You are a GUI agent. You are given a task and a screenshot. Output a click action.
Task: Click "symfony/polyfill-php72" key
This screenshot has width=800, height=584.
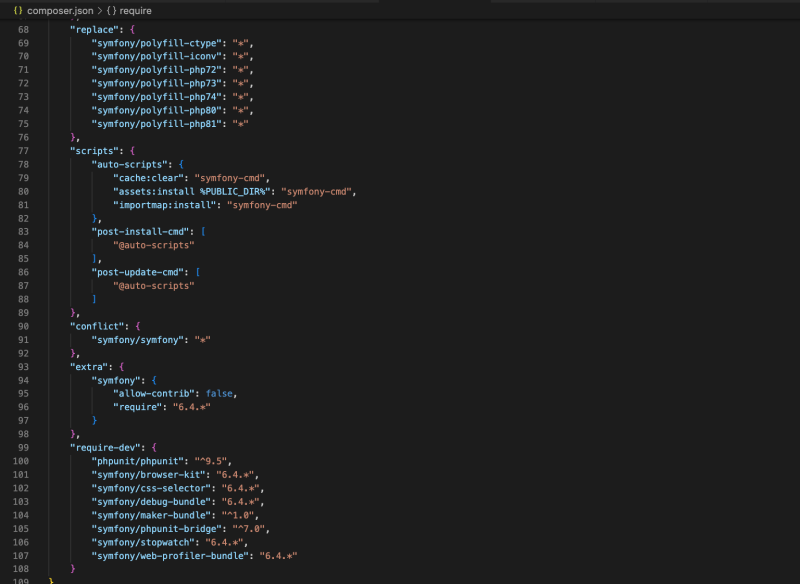click(157, 70)
